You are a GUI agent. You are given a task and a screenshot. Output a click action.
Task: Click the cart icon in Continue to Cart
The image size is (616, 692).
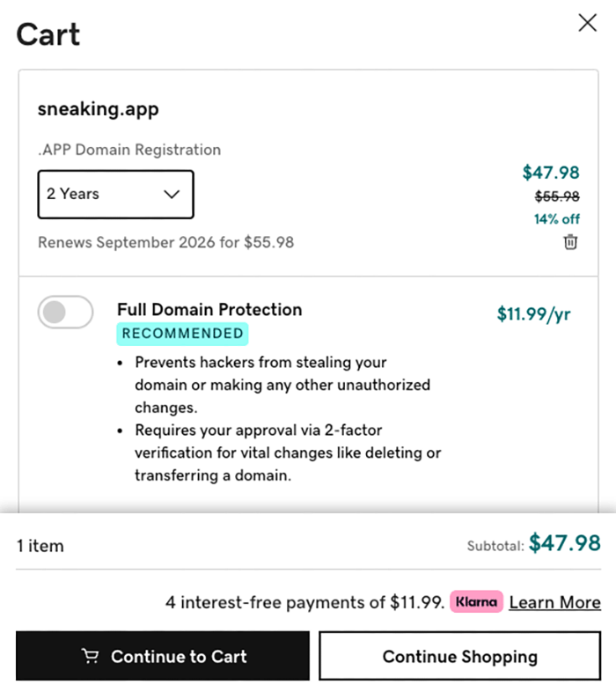coord(90,656)
